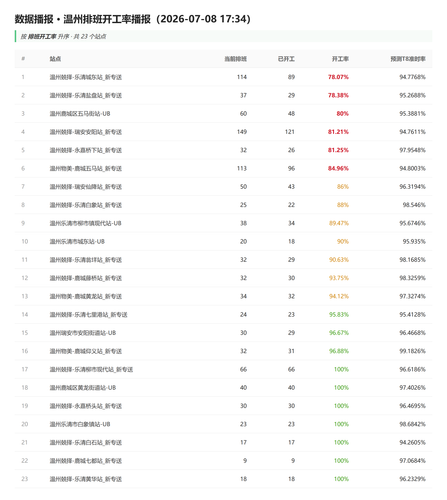Click station name 温州鹿城区五马街站-UB

point(80,114)
